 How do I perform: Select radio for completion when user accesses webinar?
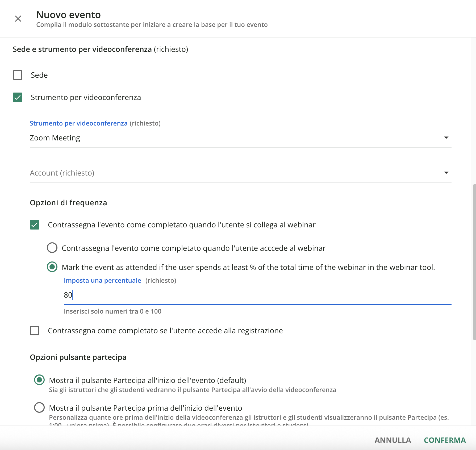tap(52, 248)
